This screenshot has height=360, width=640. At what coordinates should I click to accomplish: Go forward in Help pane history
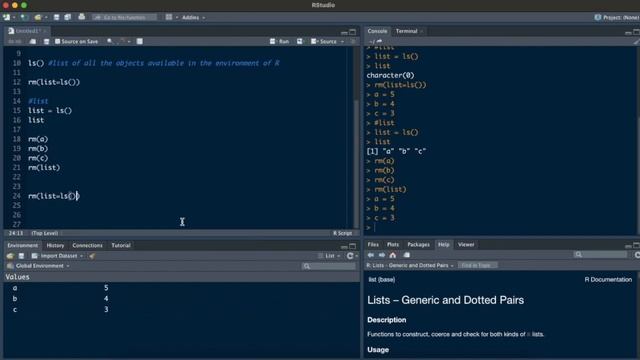tap(382, 255)
